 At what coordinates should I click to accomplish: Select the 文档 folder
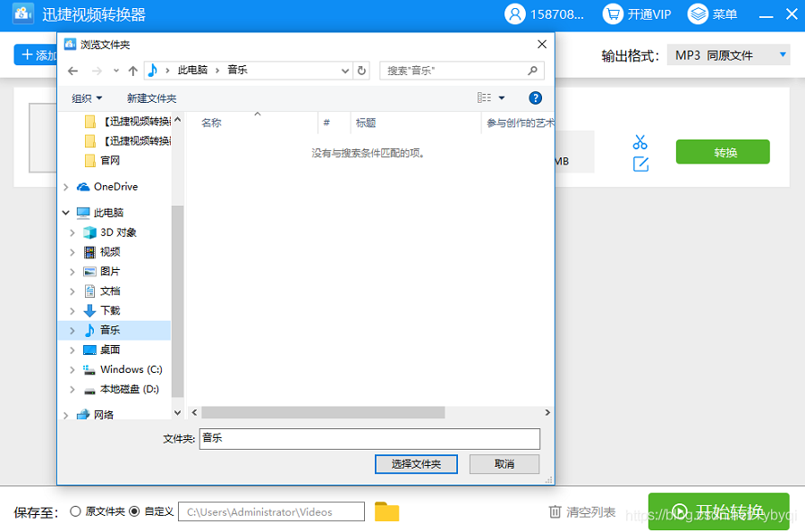point(110,291)
